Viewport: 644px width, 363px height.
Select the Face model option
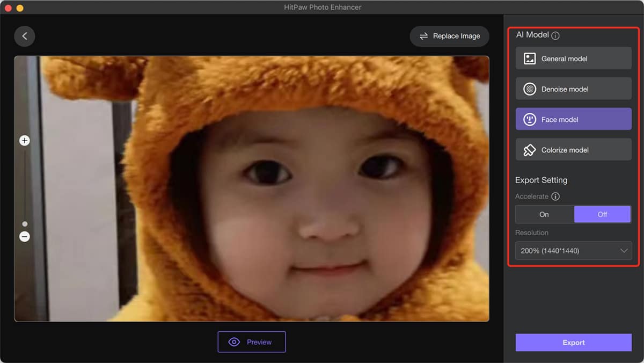pos(573,119)
